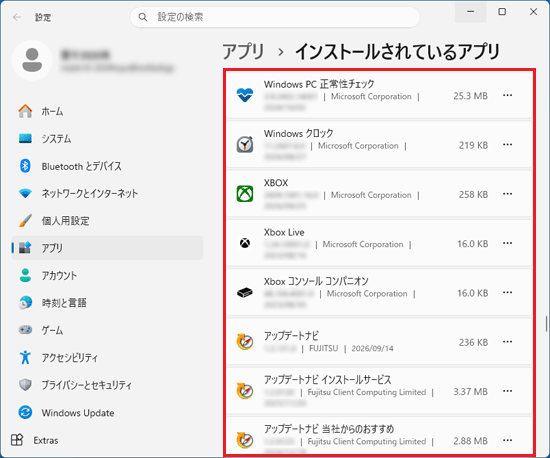
Task: Click the 2026/09/14 install date
Action: pyautogui.click(x=372, y=348)
